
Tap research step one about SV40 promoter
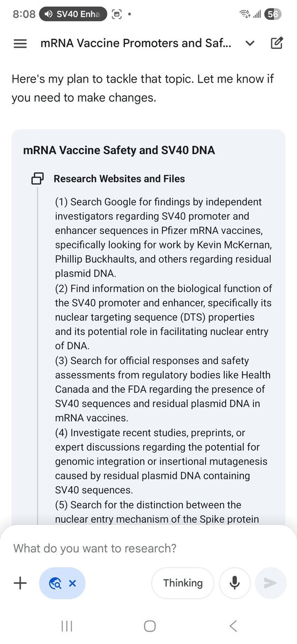tap(163, 238)
